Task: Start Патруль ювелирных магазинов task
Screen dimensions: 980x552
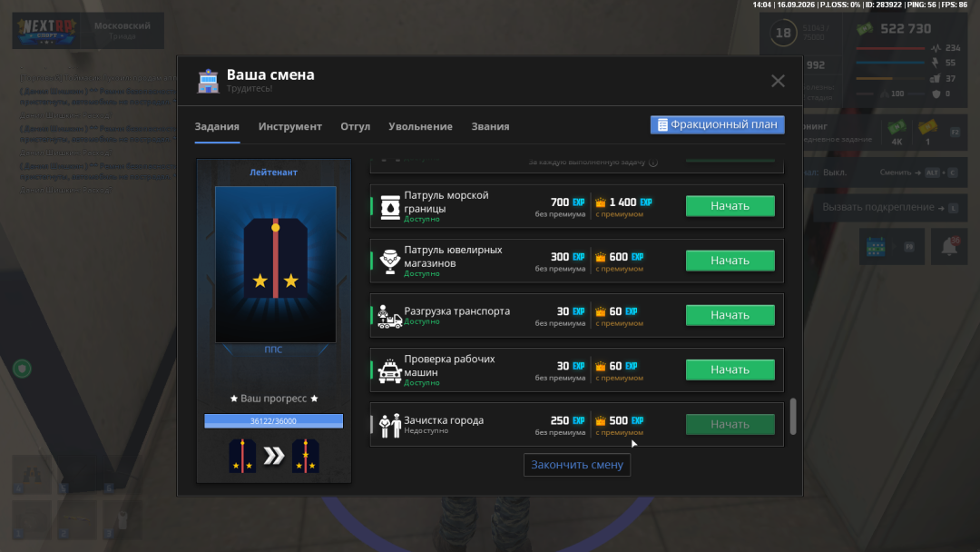Action: pos(730,260)
